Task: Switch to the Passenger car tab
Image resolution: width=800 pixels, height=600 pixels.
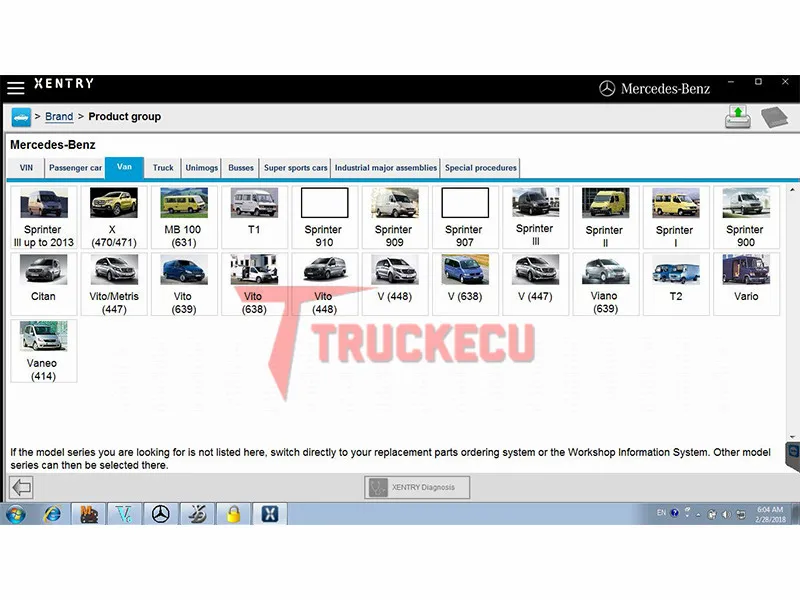Action: (75, 168)
